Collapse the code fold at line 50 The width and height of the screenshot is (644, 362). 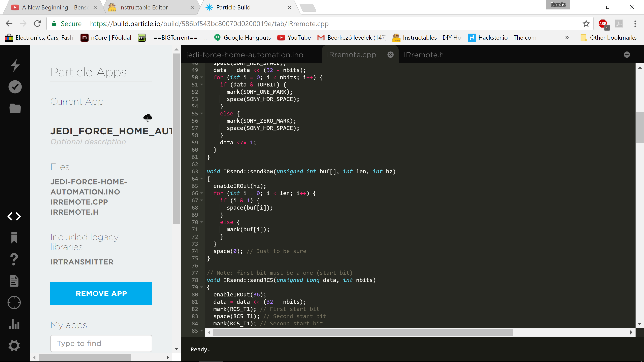[201, 77]
